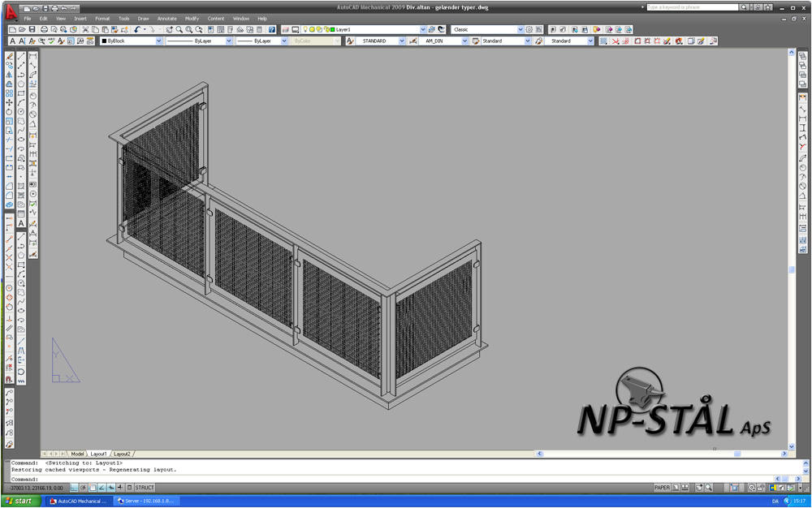Click the Cut (scissors) icon
Viewport: 812px width, 508px height.
[85, 29]
